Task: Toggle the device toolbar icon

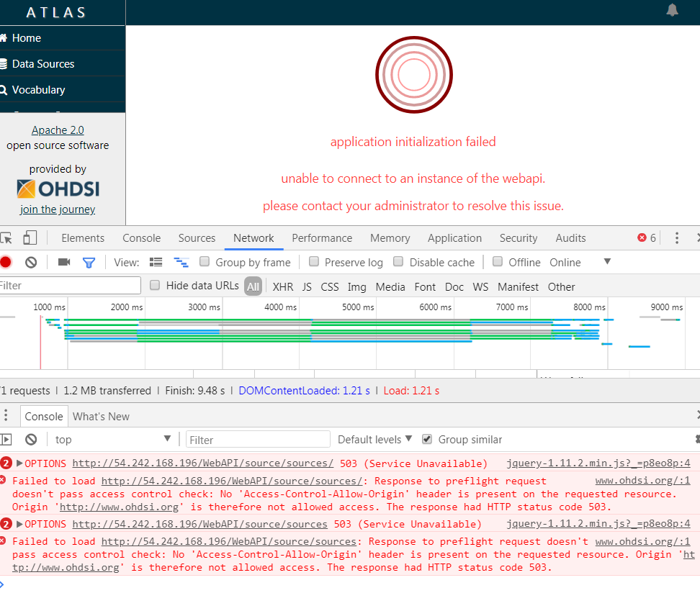Action: (x=29, y=237)
